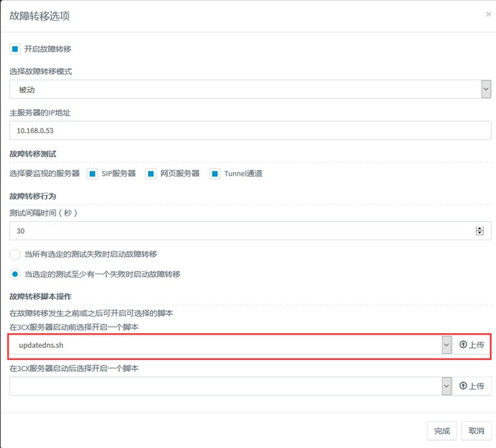Click the 故障转移脚本操作 section heading
This screenshot has height=448, width=496.
click(40, 296)
